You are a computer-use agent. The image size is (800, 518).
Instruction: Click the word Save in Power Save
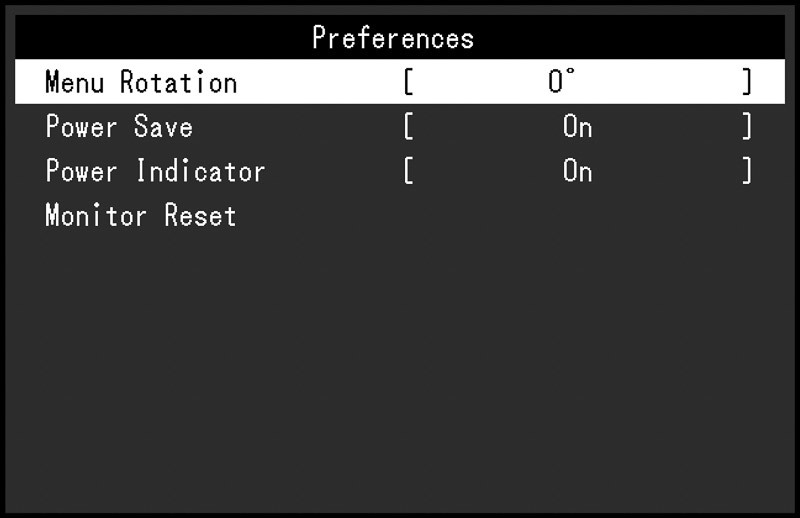[164, 126]
